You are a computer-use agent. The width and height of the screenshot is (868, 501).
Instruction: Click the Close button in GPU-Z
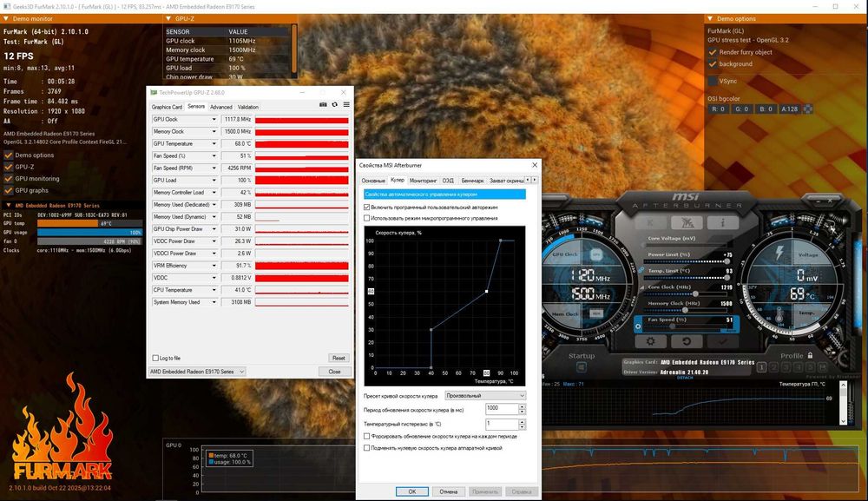click(x=334, y=372)
